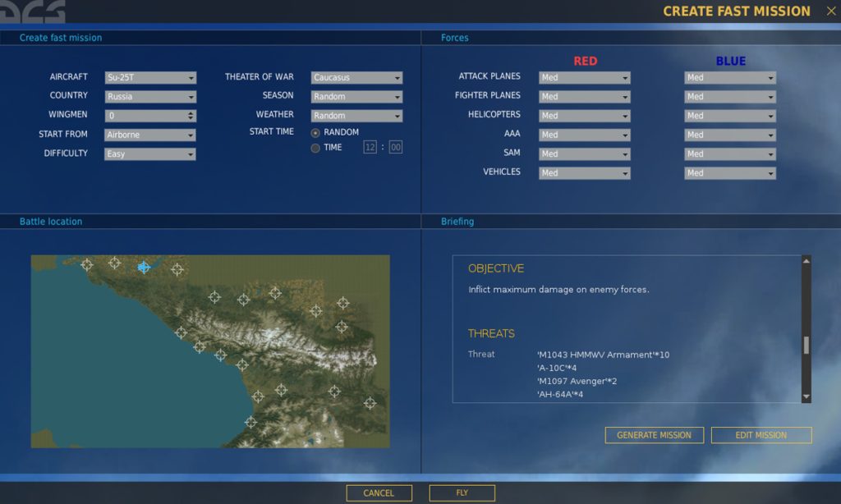
Task: Open BLUE Helicopters dropdown
Action: (x=730, y=116)
